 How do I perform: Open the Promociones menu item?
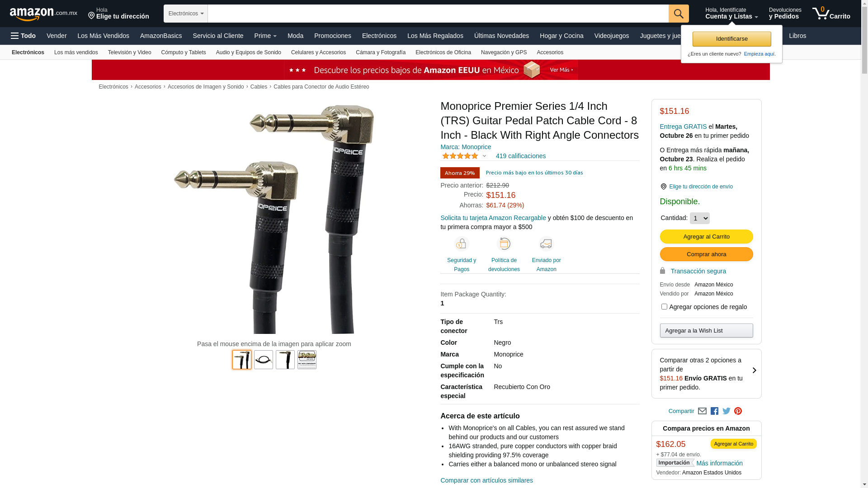click(x=332, y=36)
